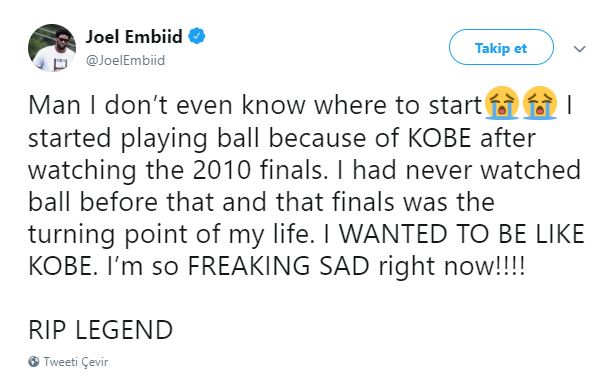The width and height of the screenshot is (616, 379).
Task: Click the blue verified badge icon
Action: 196,36
